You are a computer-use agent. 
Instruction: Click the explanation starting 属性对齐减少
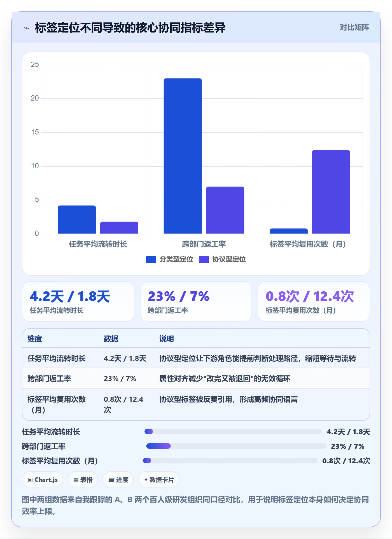pyautogui.click(x=225, y=378)
